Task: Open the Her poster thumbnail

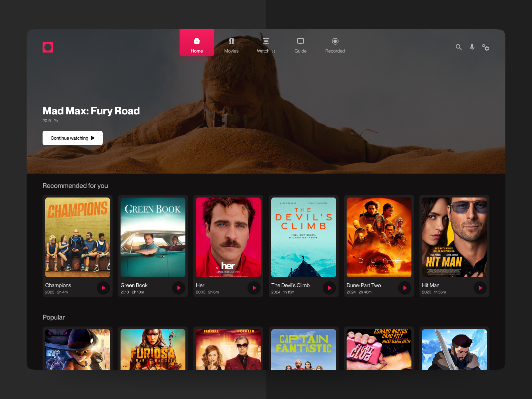Action: [228, 237]
